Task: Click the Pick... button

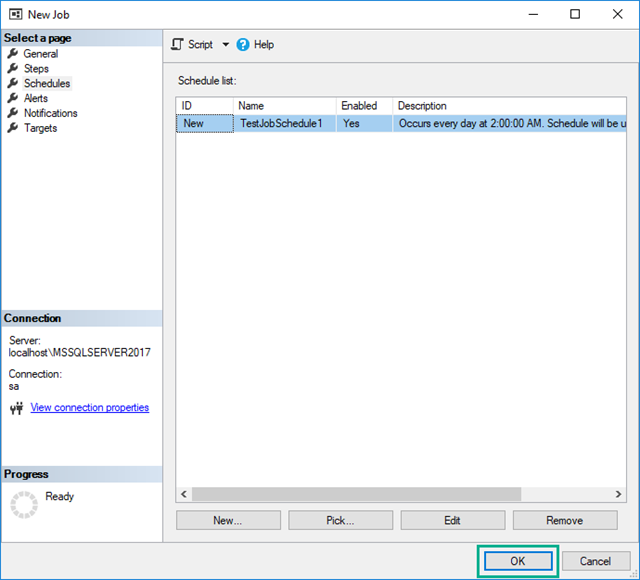Action: click(340, 520)
